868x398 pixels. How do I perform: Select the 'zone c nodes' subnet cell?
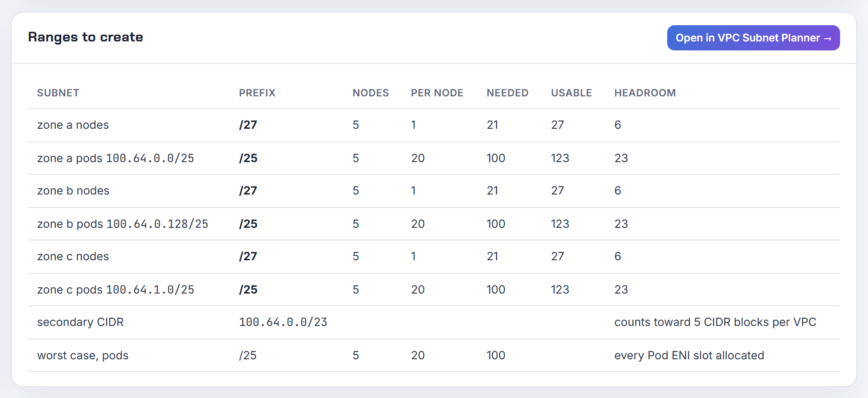click(x=73, y=256)
